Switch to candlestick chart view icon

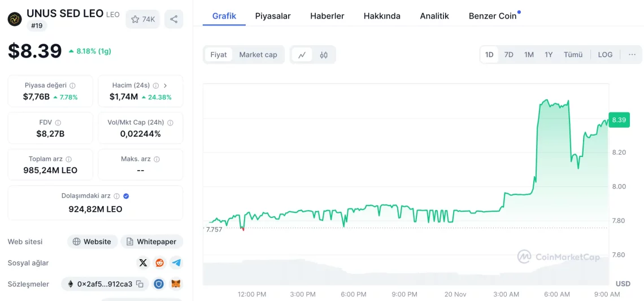coord(324,55)
